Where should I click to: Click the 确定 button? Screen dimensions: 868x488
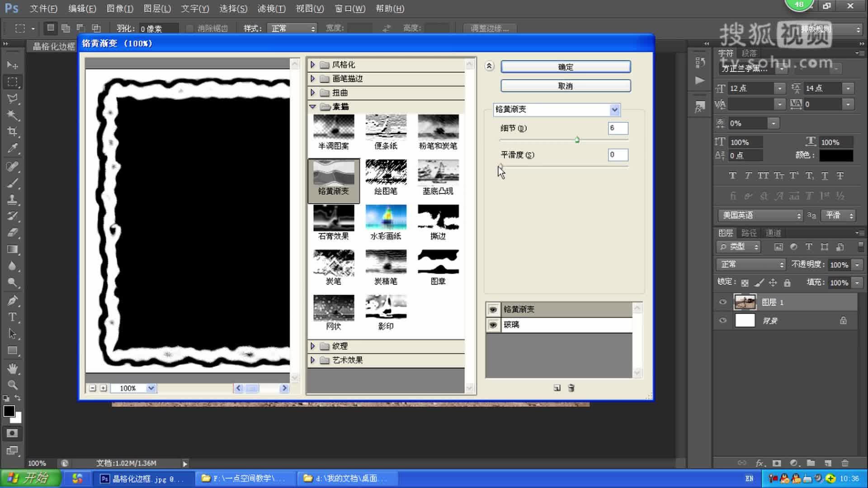tap(566, 67)
